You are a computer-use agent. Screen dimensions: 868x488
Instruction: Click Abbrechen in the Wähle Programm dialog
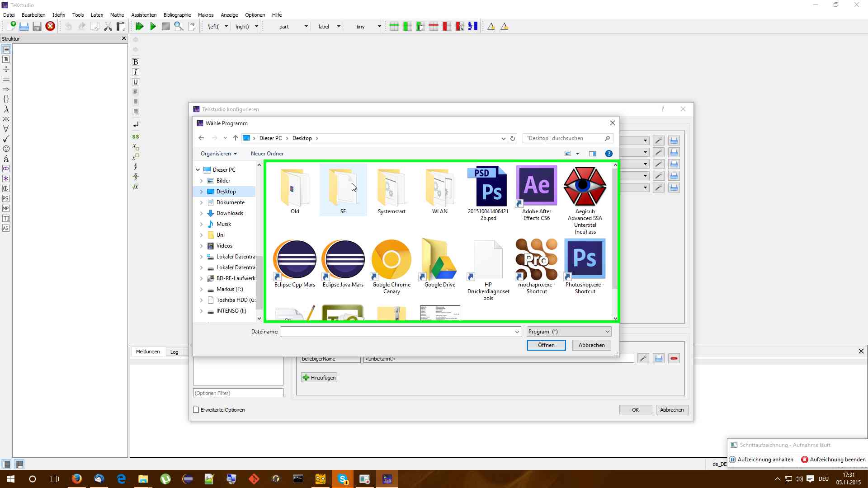pos(591,345)
